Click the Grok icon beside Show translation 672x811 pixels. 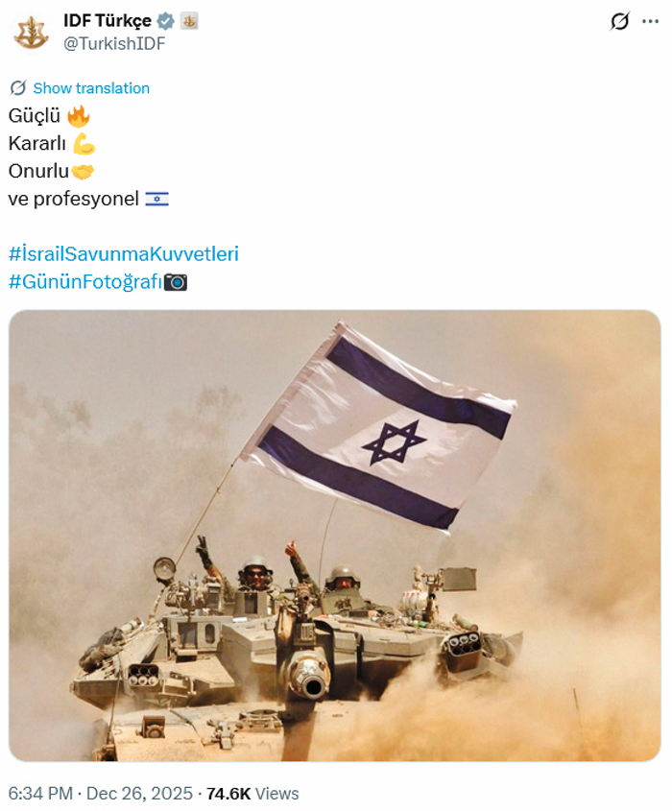tap(18, 88)
